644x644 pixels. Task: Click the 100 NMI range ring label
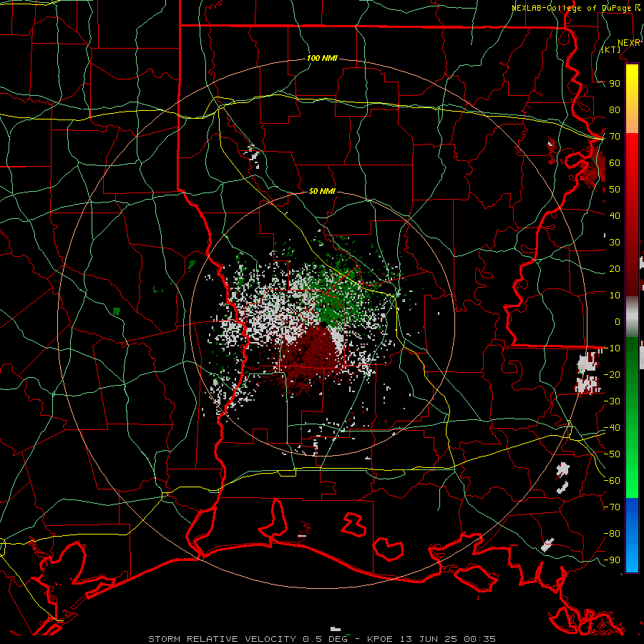click(322, 58)
